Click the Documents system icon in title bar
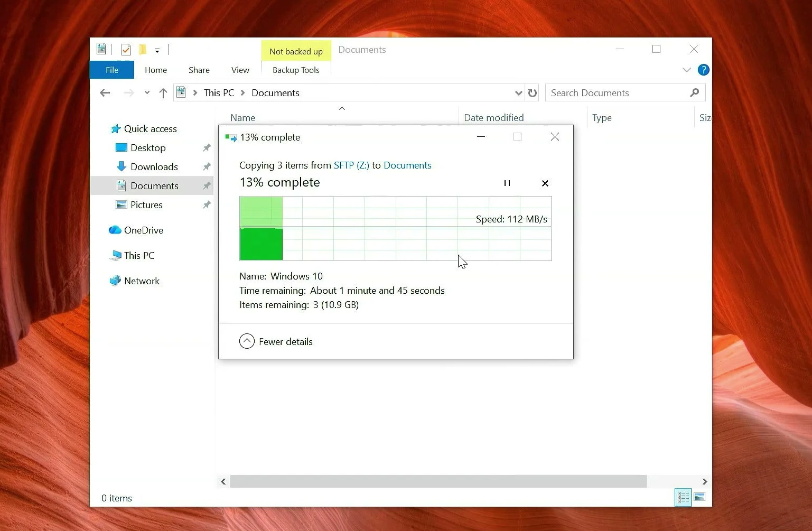The image size is (812, 531). tap(101, 49)
